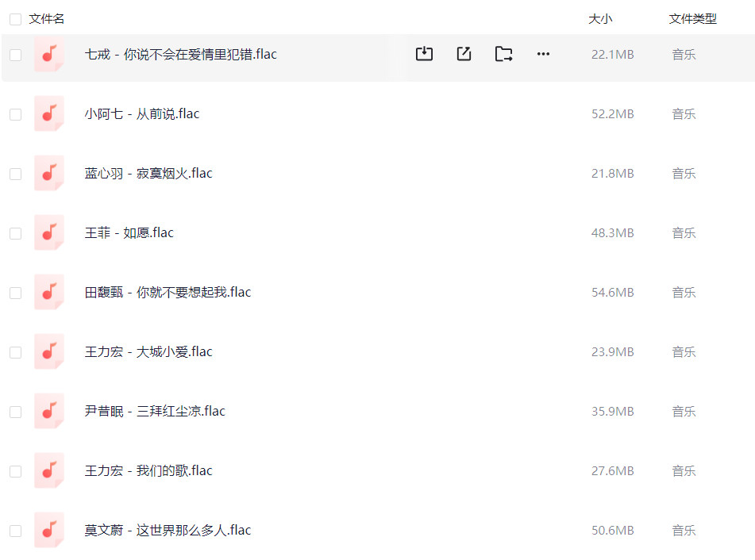Open file 小阿七 - 从前说.flac
This screenshot has height=560, width=755.
[x=142, y=114]
